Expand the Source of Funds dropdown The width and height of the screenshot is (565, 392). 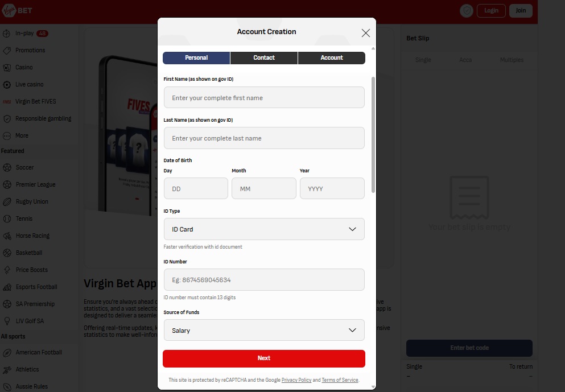pos(264,331)
